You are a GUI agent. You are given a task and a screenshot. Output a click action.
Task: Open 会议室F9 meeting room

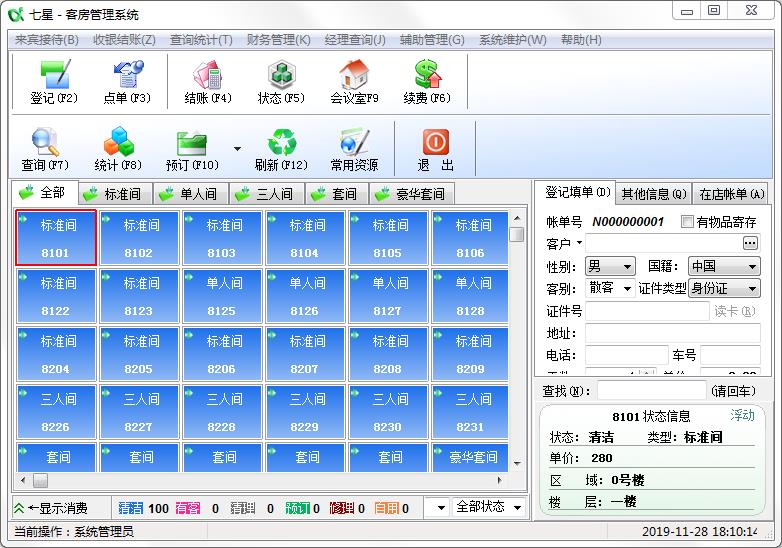pyautogui.click(x=354, y=82)
